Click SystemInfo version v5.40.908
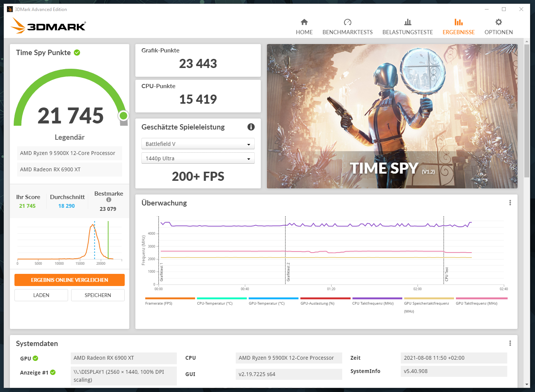This screenshot has height=392, width=535. pos(454,371)
